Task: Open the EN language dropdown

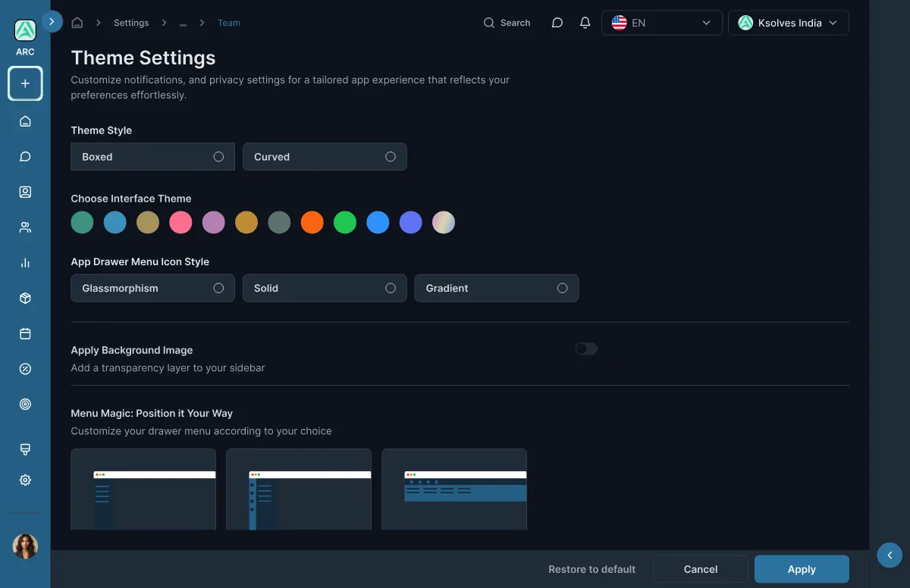Action: point(662,23)
